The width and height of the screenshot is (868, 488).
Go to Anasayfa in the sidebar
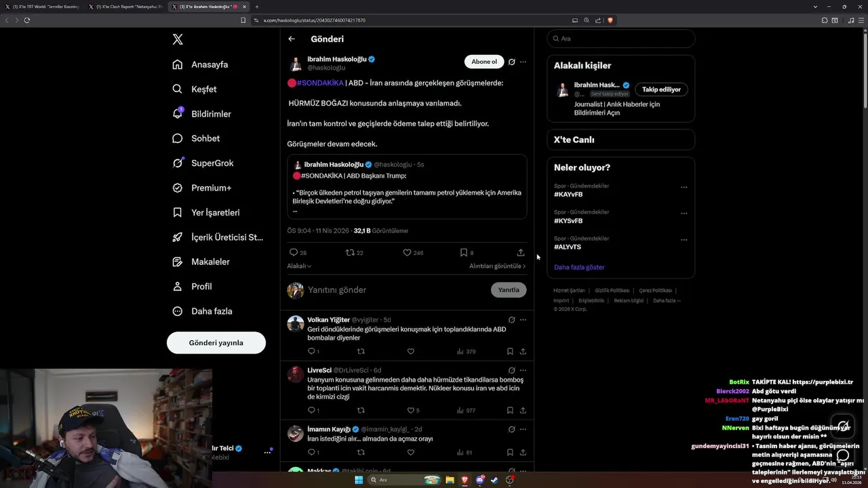[201, 64]
